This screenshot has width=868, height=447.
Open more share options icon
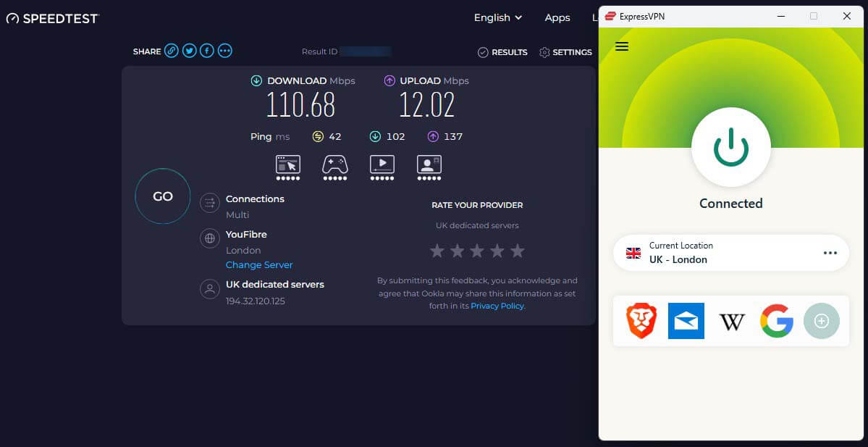pyautogui.click(x=224, y=51)
